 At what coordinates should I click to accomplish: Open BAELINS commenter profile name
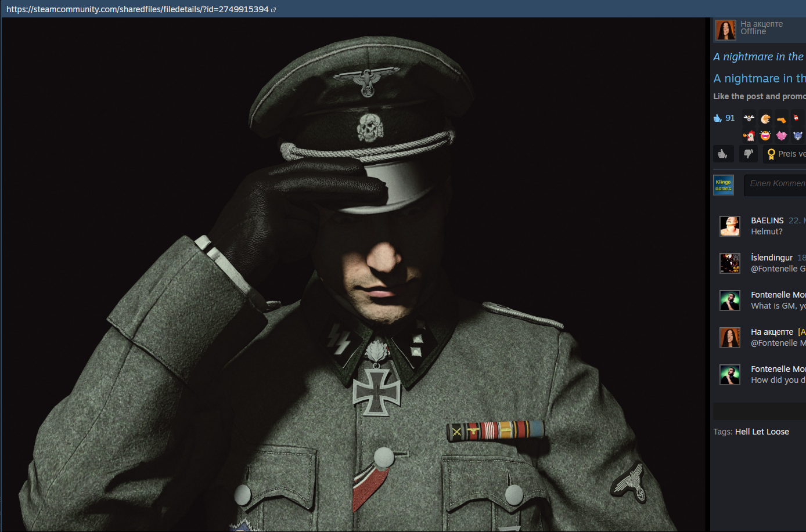tap(767, 220)
